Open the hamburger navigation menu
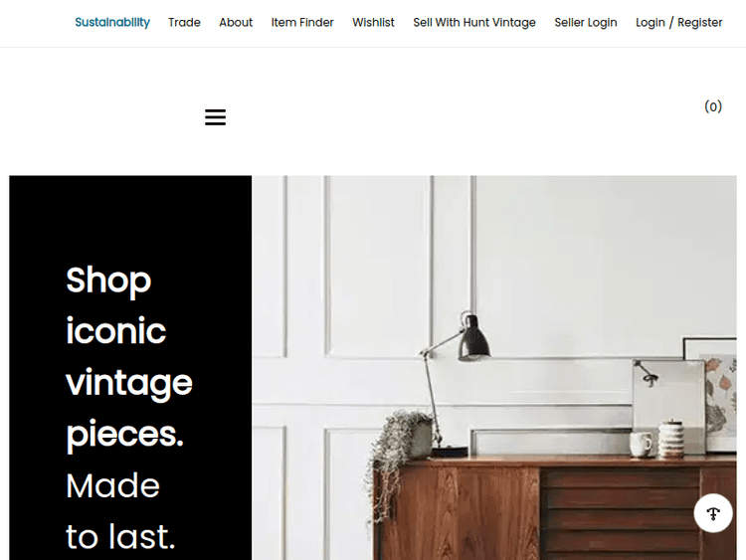Screen dimensions: 746x560 pos(215,117)
